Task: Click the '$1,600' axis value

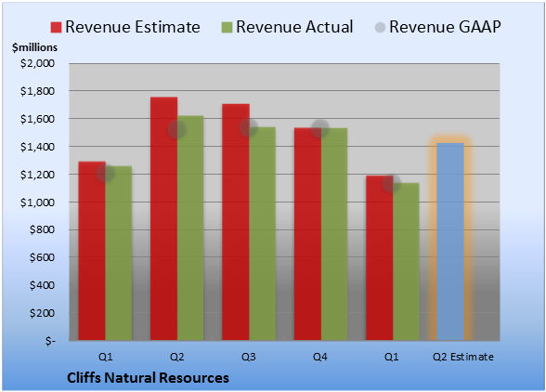Action: tap(37, 119)
